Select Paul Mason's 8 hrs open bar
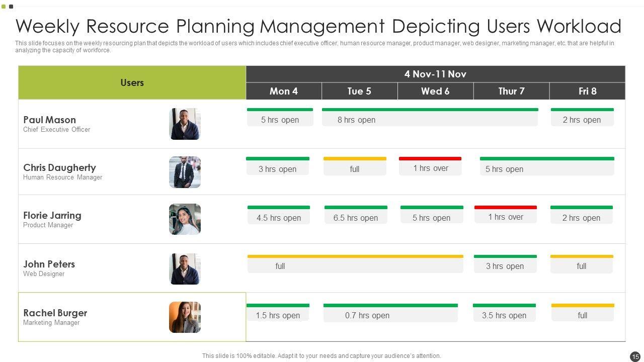 [430, 119]
